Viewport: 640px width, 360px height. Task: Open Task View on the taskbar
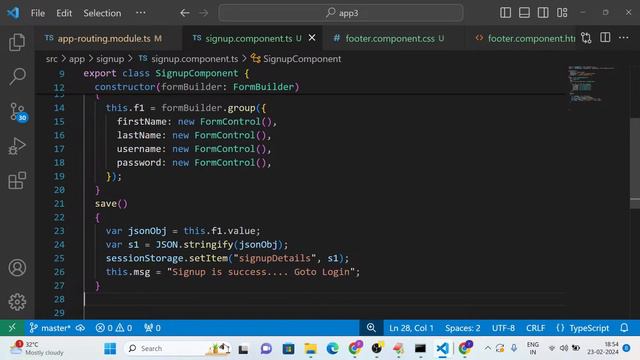pyautogui.click(x=243, y=349)
